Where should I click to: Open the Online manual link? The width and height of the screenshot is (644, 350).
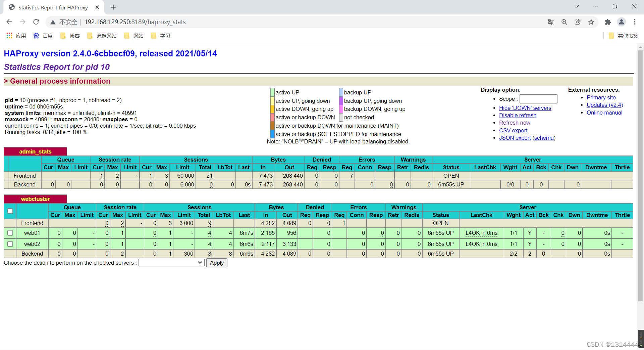[x=604, y=113]
